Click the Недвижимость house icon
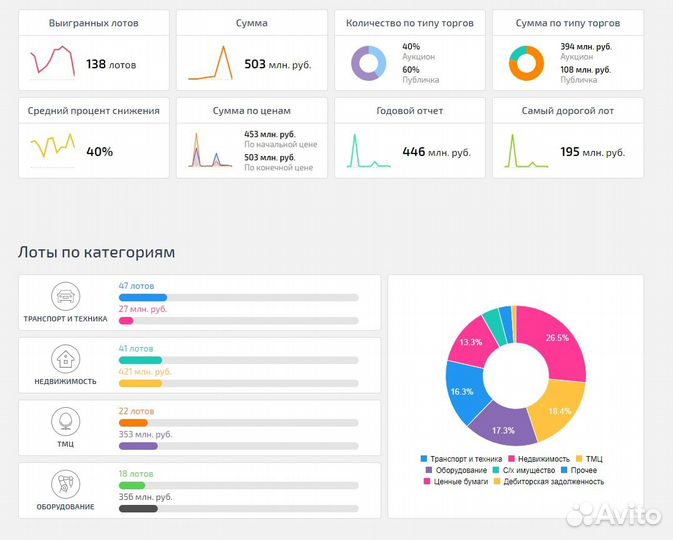 (x=65, y=358)
